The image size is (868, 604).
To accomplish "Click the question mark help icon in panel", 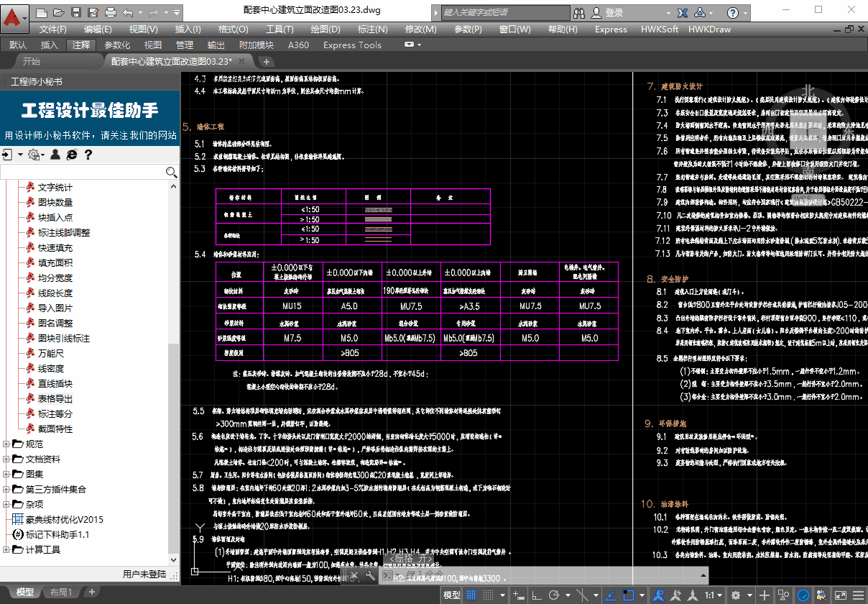I will coord(88,155).
